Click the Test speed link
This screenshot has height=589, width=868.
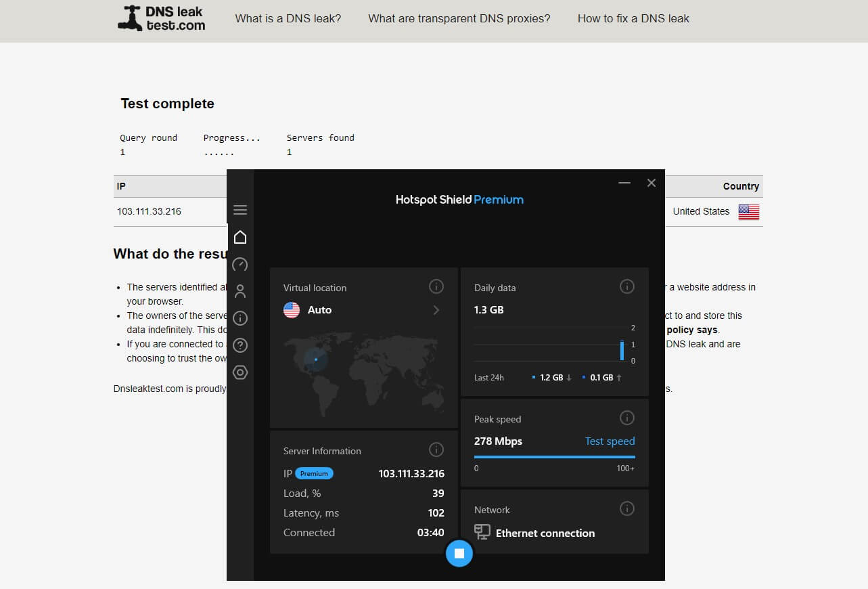tap(610, 441)
